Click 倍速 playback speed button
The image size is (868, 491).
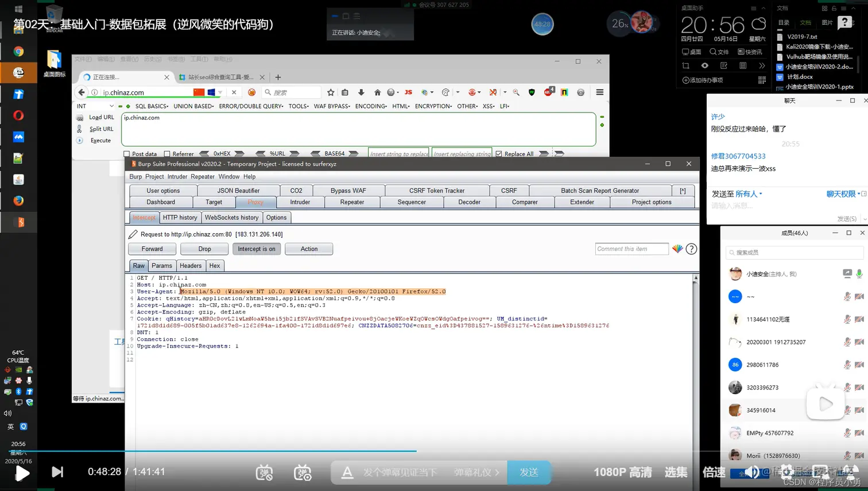[714, 472]
